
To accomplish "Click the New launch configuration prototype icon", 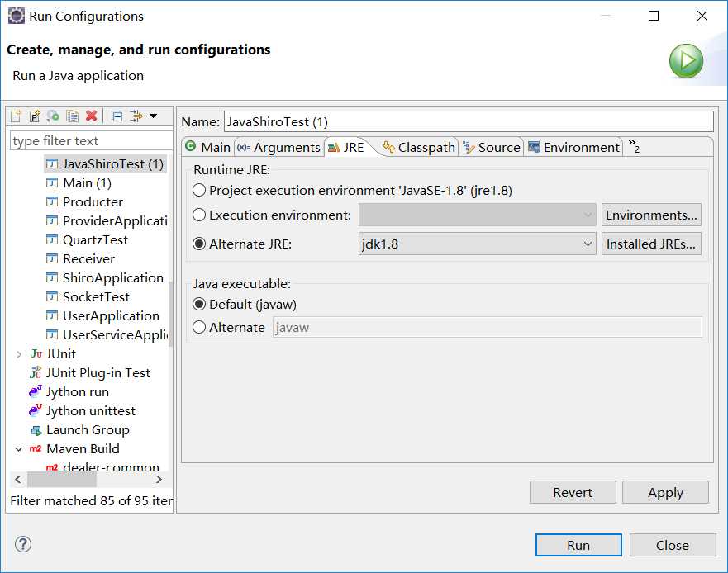I will 35,116.
